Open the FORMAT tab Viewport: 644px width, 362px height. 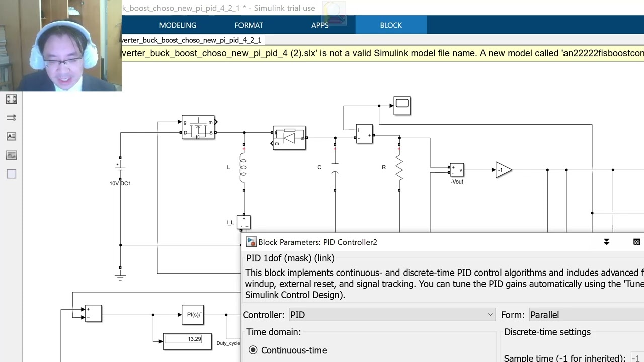click(249, 25)
